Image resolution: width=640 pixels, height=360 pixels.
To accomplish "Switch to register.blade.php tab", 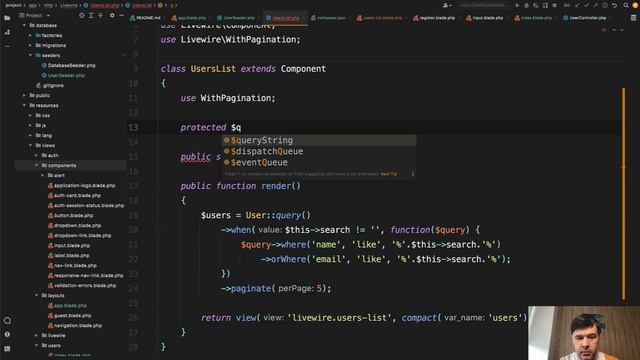I will click(434, 18).
